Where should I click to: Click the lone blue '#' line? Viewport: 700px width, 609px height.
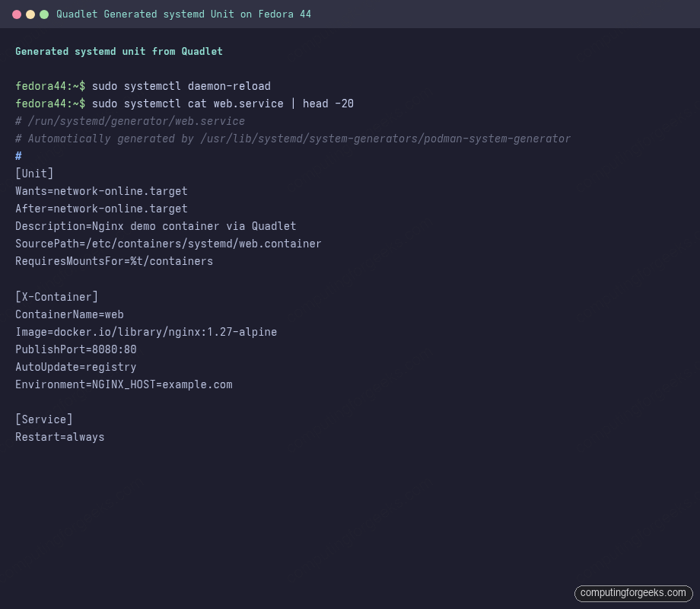(x=18, y=156)
